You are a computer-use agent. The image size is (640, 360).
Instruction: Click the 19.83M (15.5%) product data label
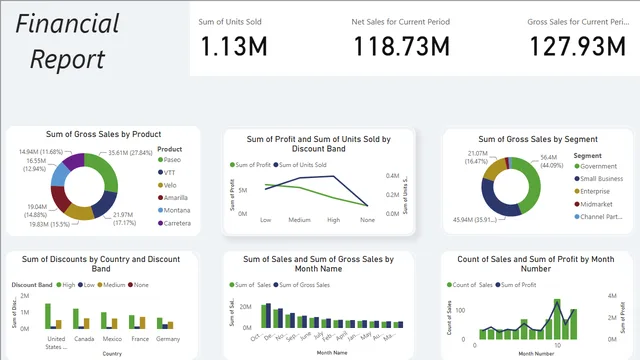coord(49,224)
